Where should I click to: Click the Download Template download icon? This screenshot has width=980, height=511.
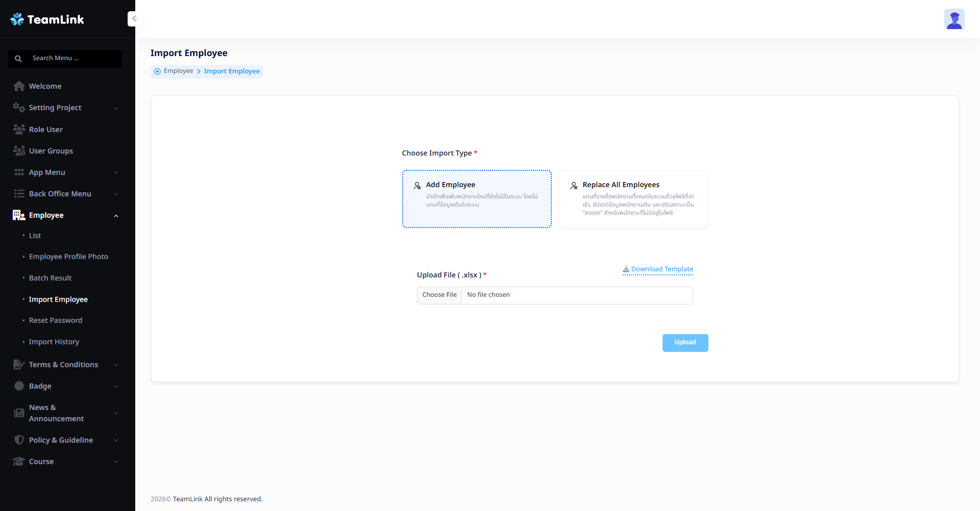click(626, 269)
